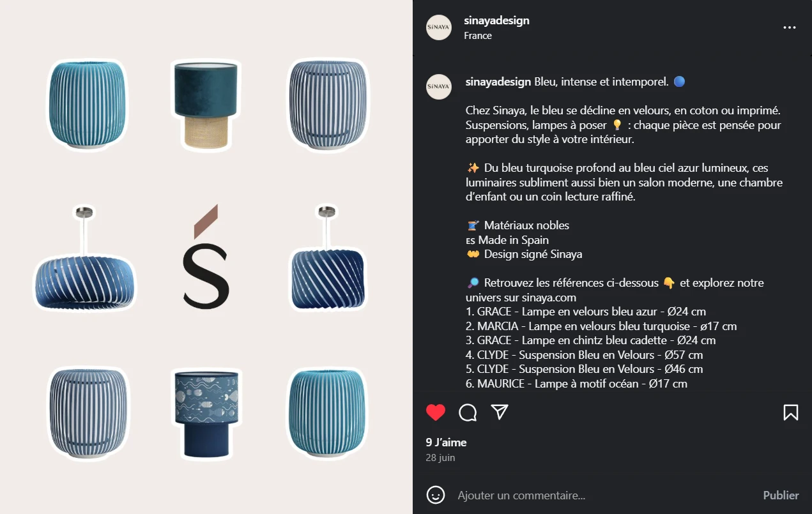This screenshot has width=812, height=514.
Task: Click the comment speech bubble icon
Action: [468, 412]
